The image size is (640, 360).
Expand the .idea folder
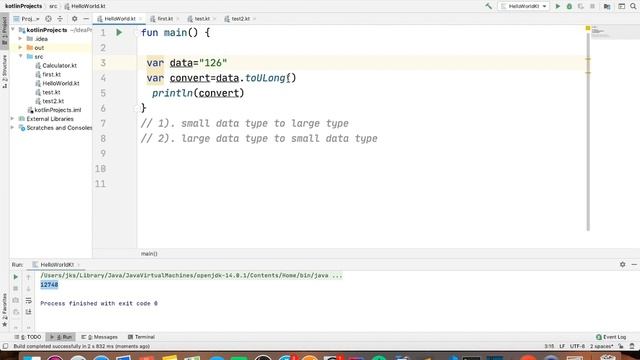point(20,39)
